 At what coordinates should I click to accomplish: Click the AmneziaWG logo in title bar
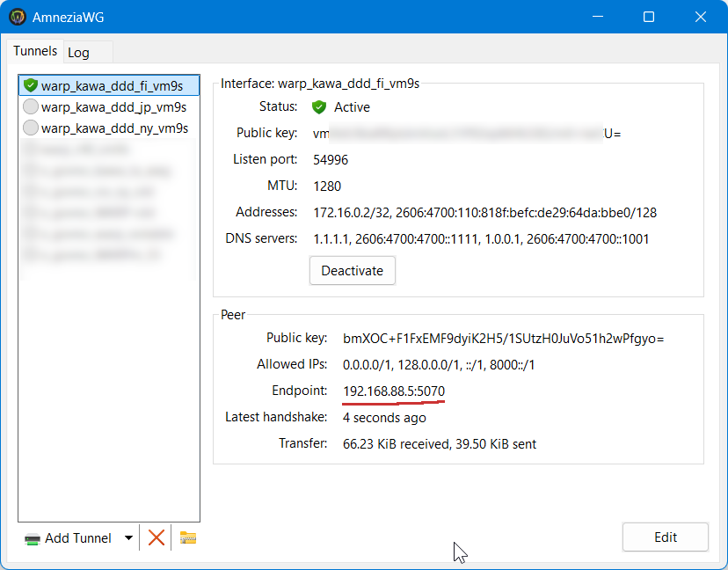click(17, 17)
